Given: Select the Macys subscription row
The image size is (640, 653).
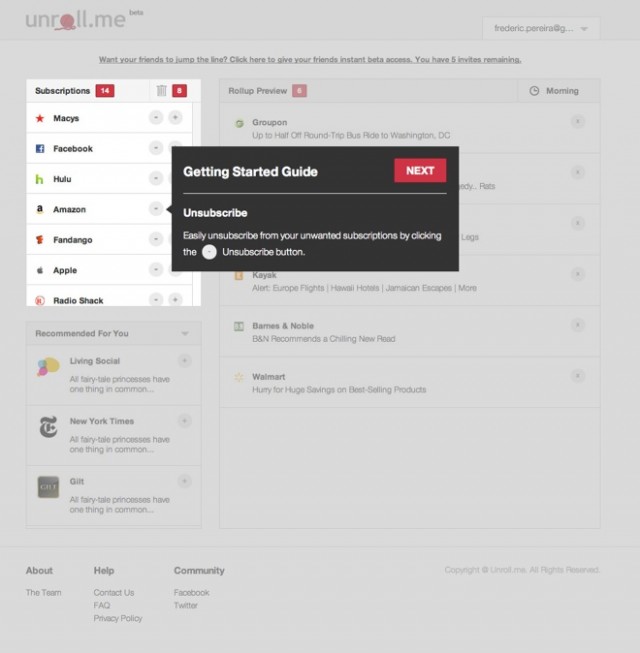Looking at the screenshot, I should (x=109, y=118).
